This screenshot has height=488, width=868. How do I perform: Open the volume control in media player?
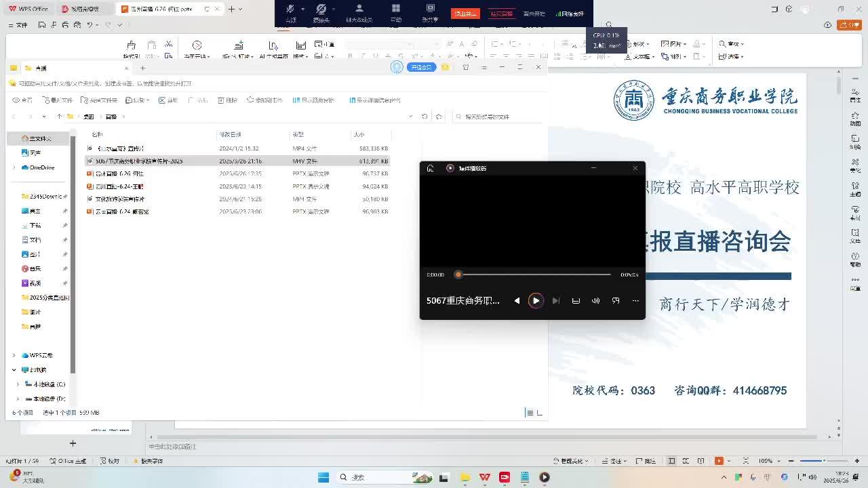pos(595,300)
